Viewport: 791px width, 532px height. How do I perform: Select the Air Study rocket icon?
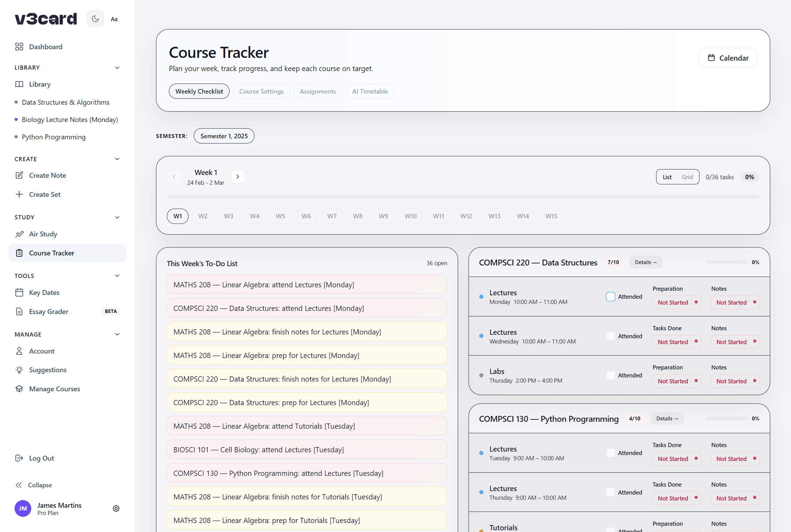[x=20, y=234]
